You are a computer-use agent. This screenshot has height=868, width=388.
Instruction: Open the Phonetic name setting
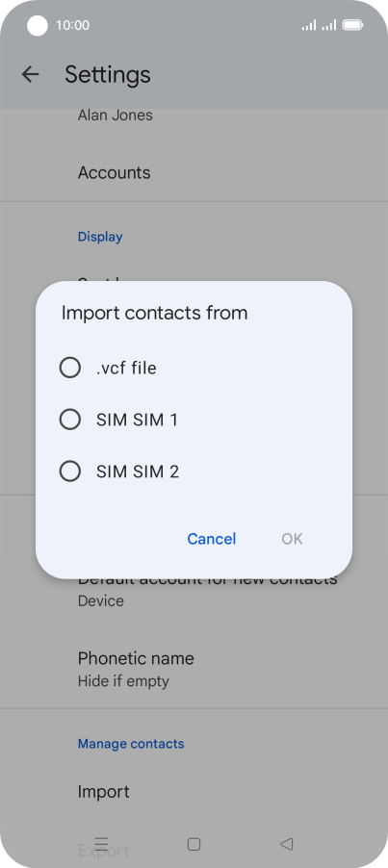pyautogui.click(x=194, y=668)
